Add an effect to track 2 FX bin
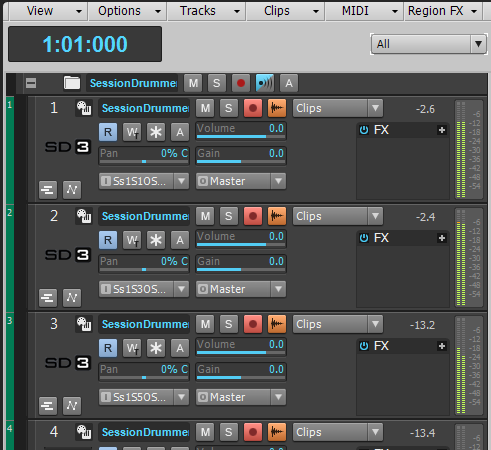 click(x=442, y=238)
